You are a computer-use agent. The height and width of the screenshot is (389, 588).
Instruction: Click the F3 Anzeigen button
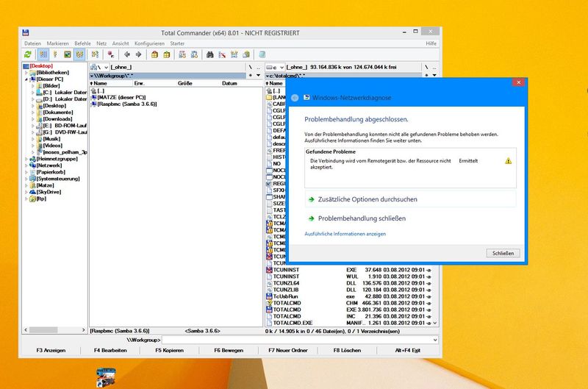pos(51,350)
